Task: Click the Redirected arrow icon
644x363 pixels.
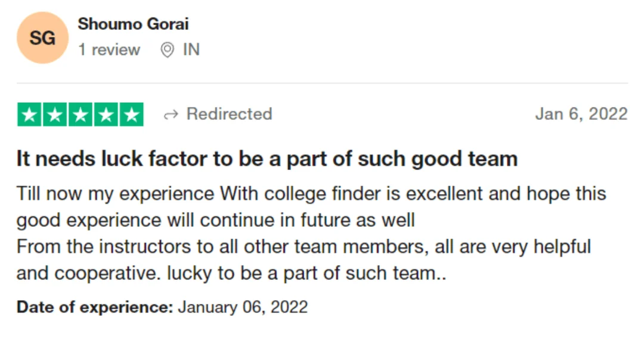Action: 171,115
